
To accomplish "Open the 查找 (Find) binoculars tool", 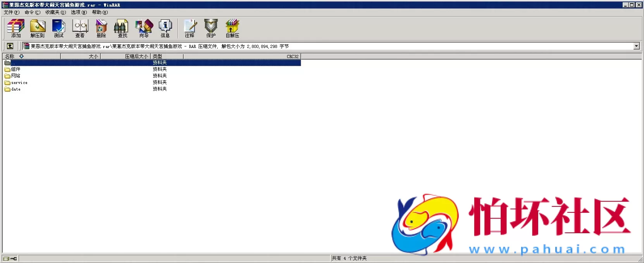I will point(122,28).
